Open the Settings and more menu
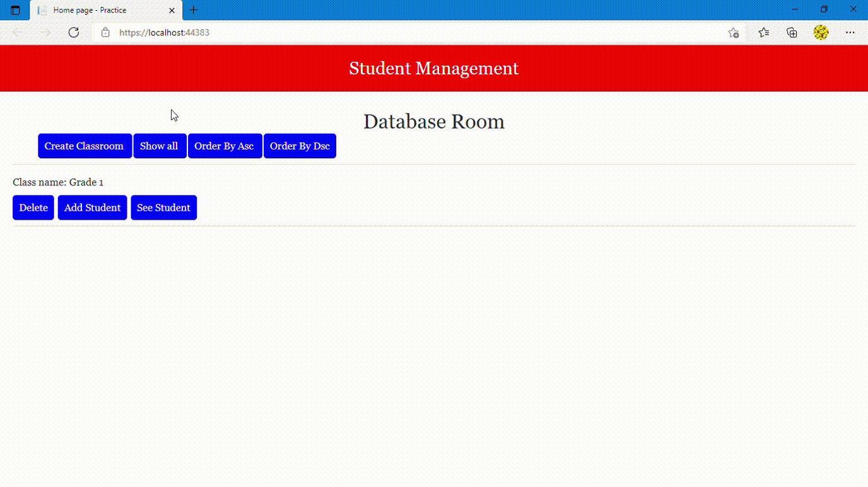Image resolution: width=868 pixels, height=487 pixels. 850,32
